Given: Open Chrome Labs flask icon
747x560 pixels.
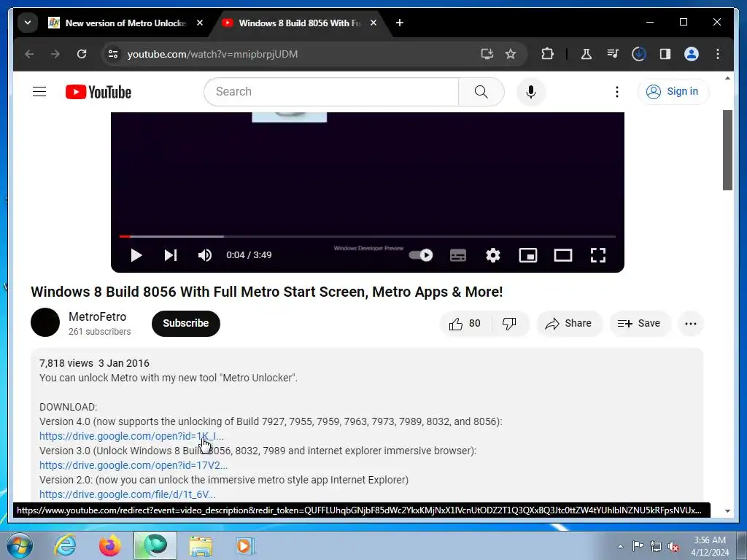Looking at the screenshot, I should (x=587, y=54).
